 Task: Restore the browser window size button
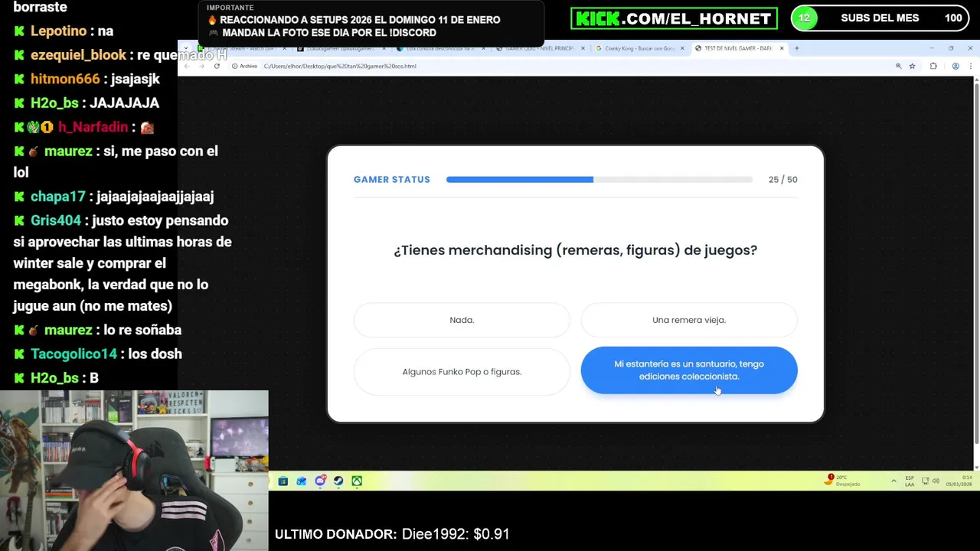(951, 48)
